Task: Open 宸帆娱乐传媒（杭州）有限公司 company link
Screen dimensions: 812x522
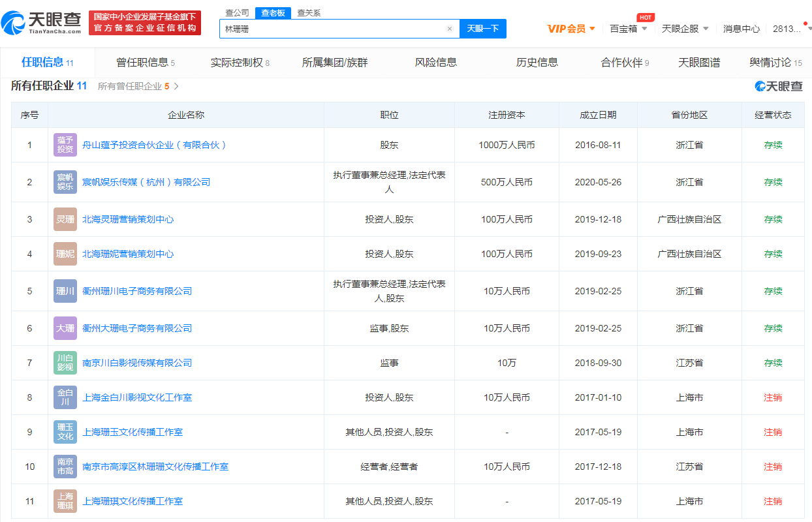Action: [146, 182]
